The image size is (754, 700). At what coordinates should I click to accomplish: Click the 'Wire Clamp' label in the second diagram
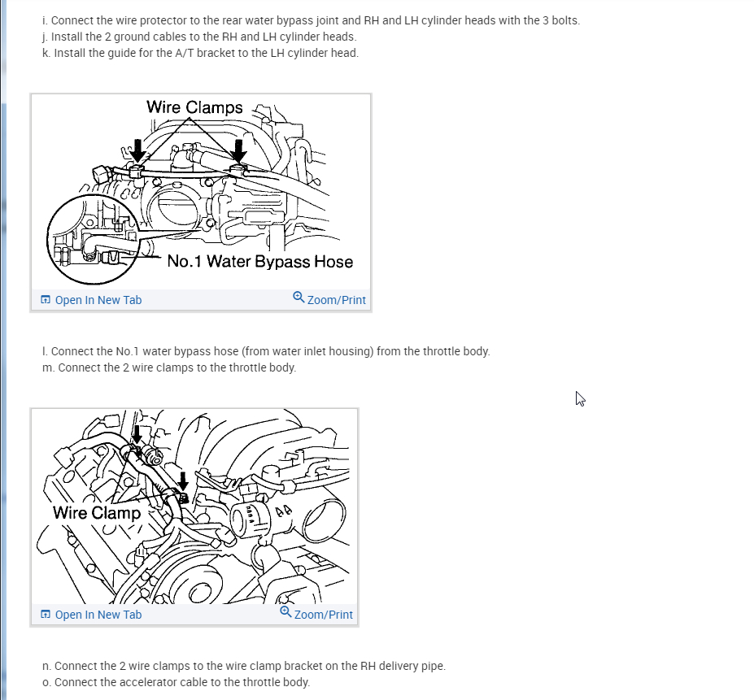97,512
